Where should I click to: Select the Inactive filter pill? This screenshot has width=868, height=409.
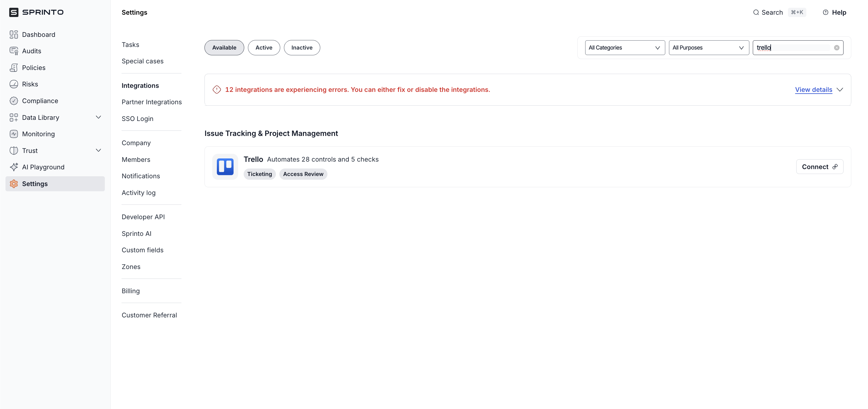pos(302,48)
